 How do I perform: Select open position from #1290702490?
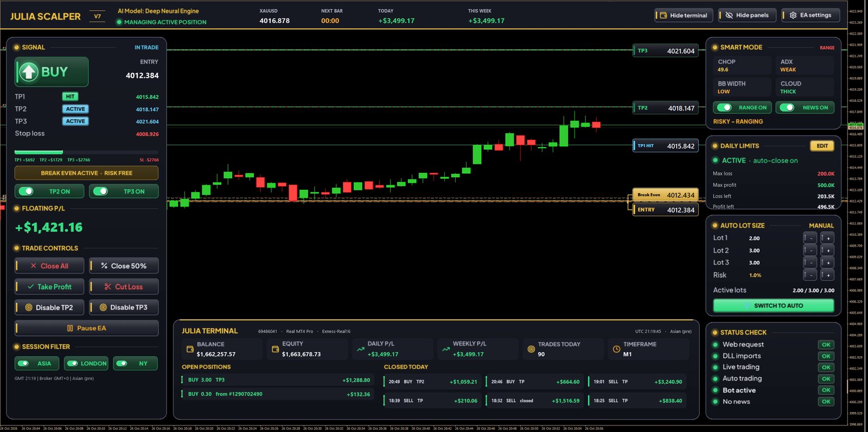point(277,394)
